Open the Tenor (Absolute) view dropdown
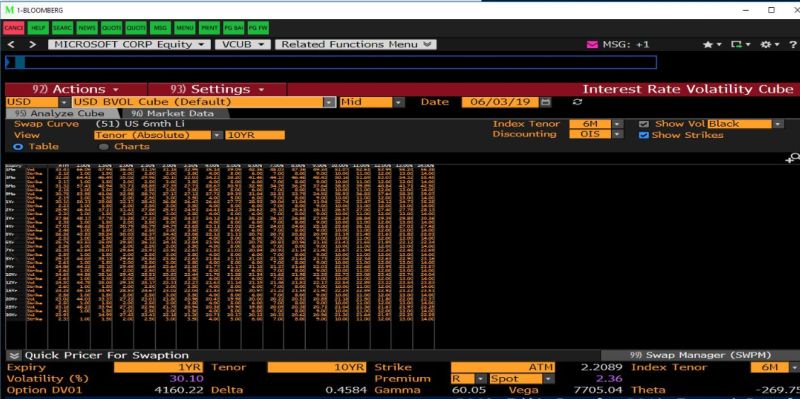 [x=217, y=135]
